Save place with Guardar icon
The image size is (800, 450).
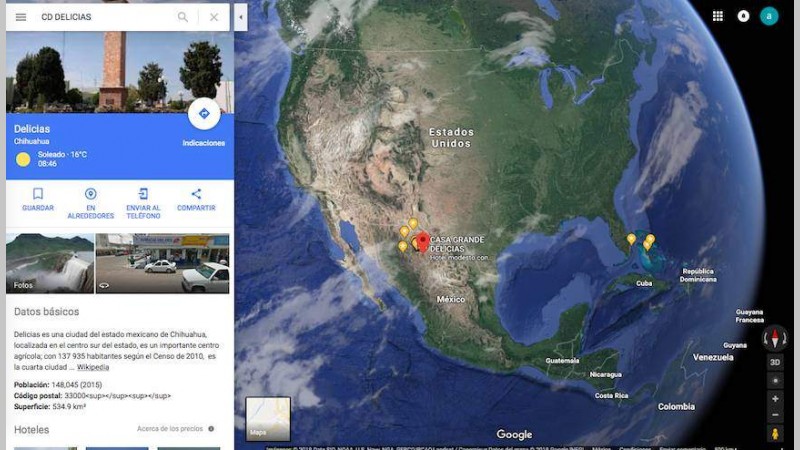(38, 199)
